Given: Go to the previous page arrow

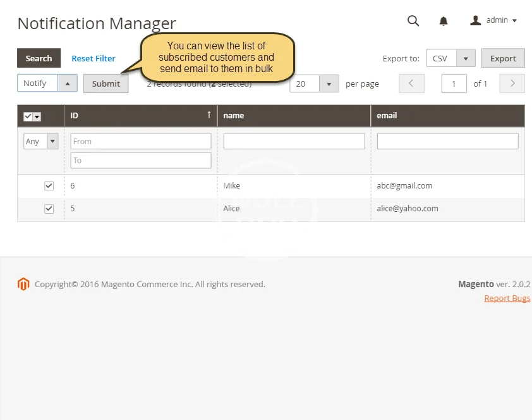Looking at the screenshot, I should pos(411,83).
